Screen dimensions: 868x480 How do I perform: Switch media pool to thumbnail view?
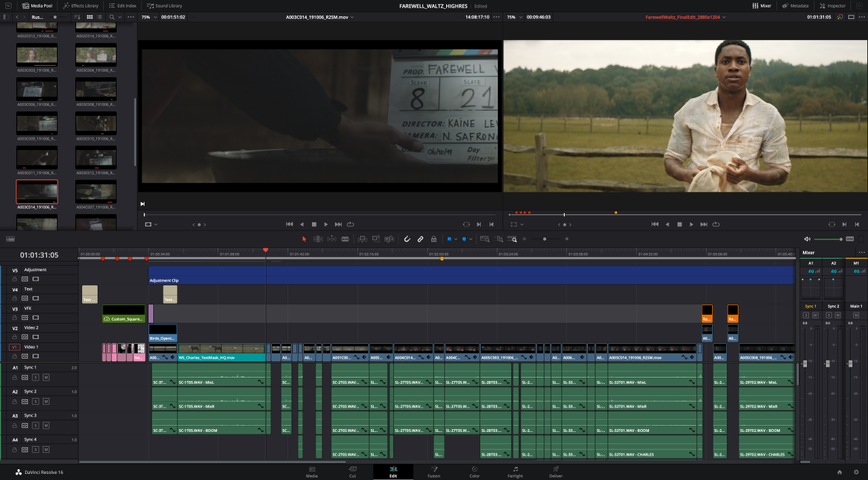[x=90, y=17]
